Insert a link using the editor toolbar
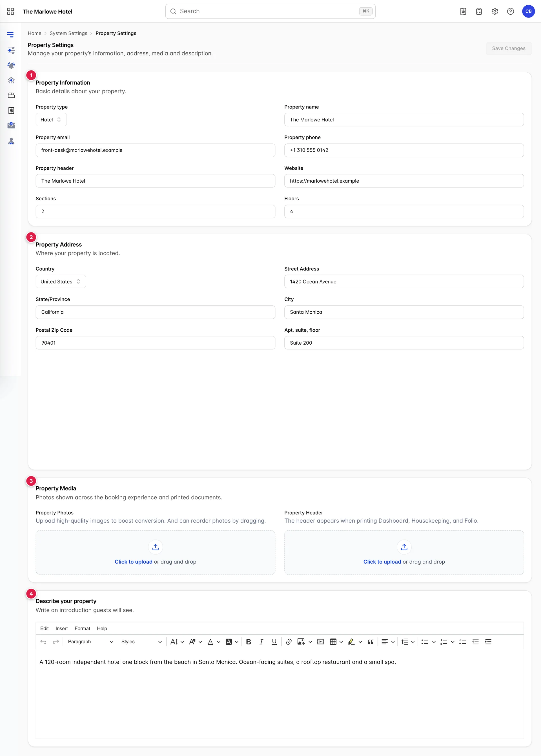Screen dimensions: 541x756 tap(289, 642)
